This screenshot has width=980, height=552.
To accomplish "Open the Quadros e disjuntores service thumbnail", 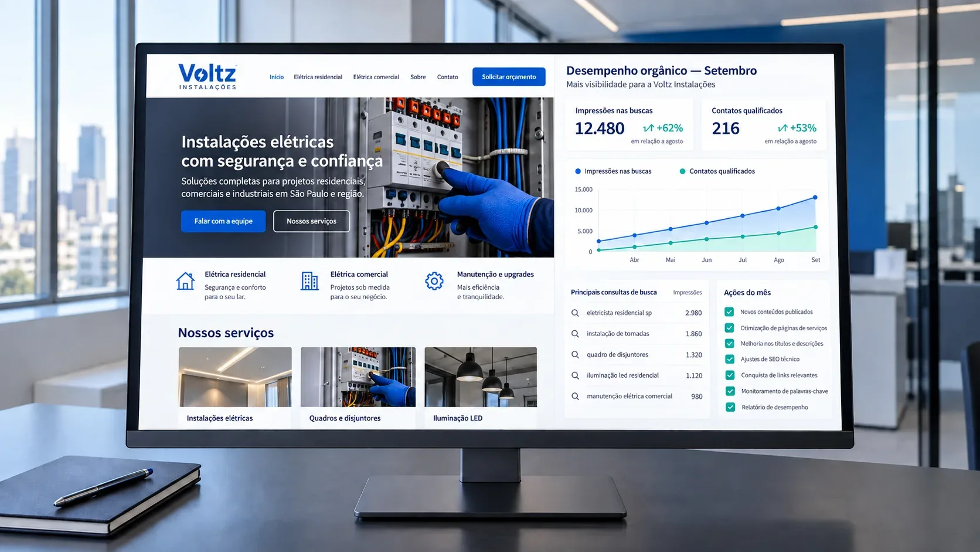I will pos(358,377).
